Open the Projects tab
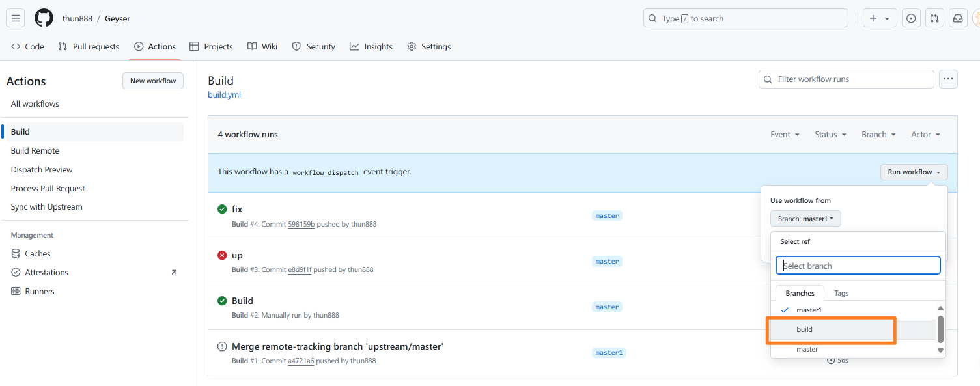The width and height of the screenshot is (980, 386). [x=211, y=46]
